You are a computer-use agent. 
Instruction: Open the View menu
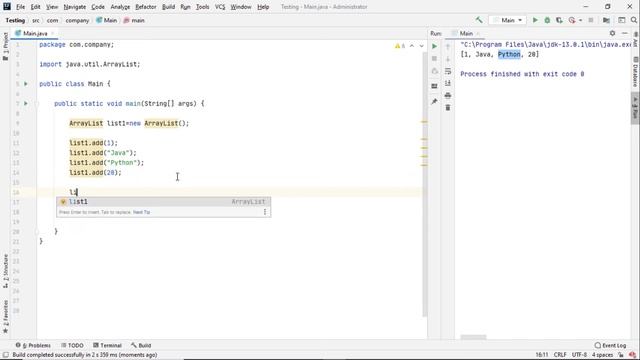(x=52, y=7)
